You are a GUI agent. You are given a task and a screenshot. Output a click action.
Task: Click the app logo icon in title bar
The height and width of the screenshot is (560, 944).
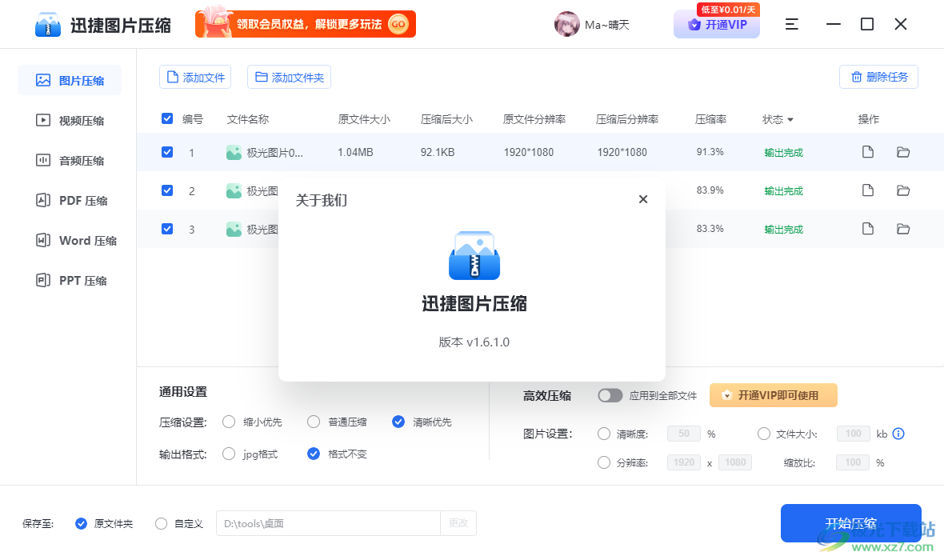tap(48, 25)
